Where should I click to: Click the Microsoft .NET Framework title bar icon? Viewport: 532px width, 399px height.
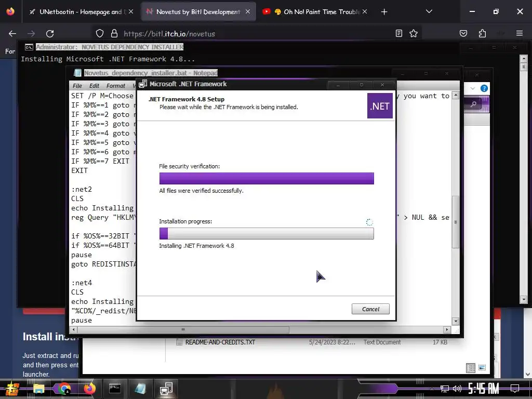143,84
